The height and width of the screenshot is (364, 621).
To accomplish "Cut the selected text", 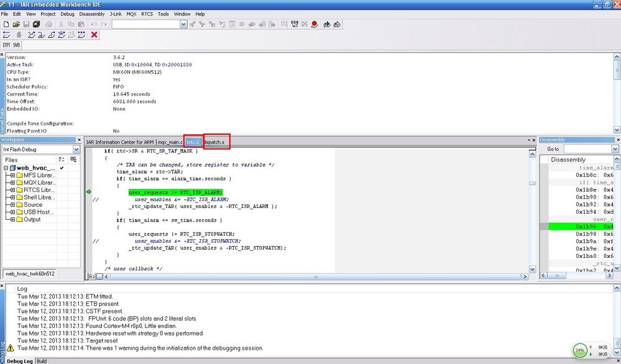I will click(x=62, y=24).
